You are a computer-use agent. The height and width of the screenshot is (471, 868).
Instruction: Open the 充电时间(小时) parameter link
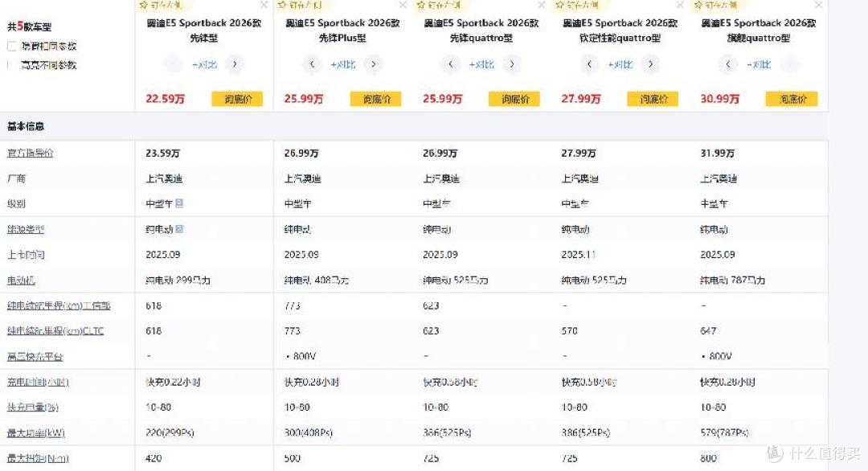[38, 383]
